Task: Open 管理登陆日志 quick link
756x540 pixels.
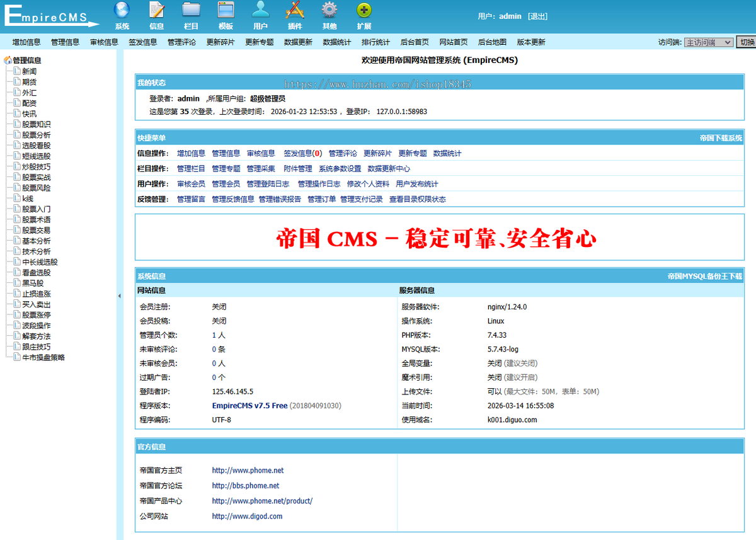Action: pyautogui.click(x=268, y=184)
